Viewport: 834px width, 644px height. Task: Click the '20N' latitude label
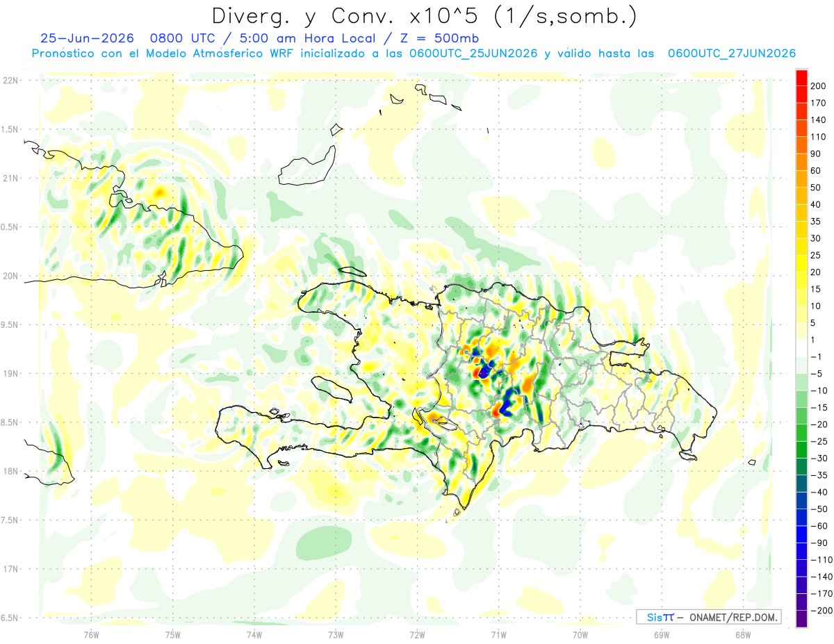point(10,276)
